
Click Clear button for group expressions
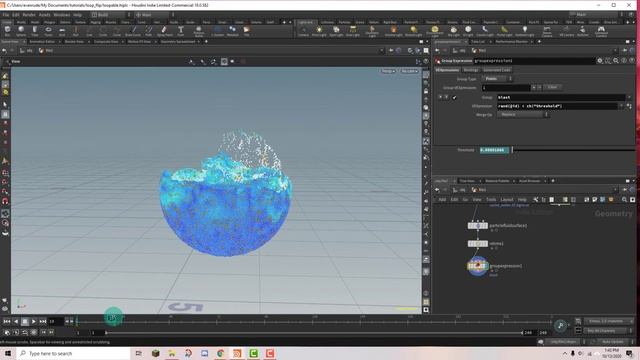[552, 87]
